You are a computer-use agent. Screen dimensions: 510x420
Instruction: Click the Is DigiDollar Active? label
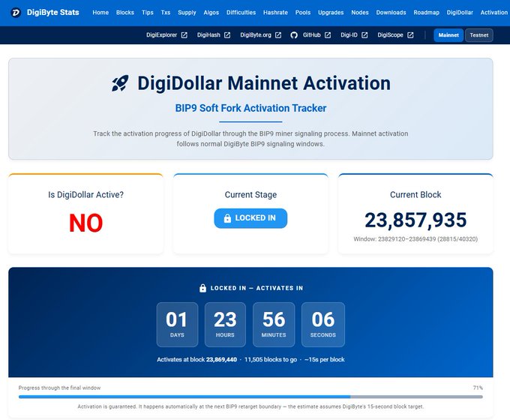pyautogui.click(x=85, y=194)
